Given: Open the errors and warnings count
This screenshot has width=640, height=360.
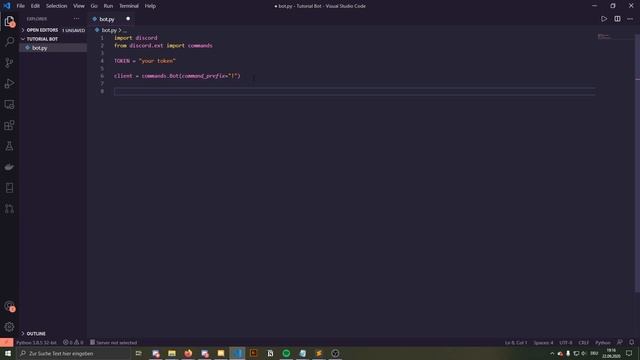Looking at the screenshot, I should [73, 342].
